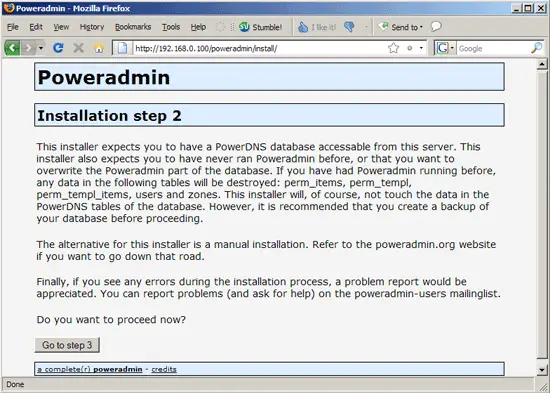Click the grey X stop-loading icon
Viewport: 550px width, 393px height.
tap(79, 48)
